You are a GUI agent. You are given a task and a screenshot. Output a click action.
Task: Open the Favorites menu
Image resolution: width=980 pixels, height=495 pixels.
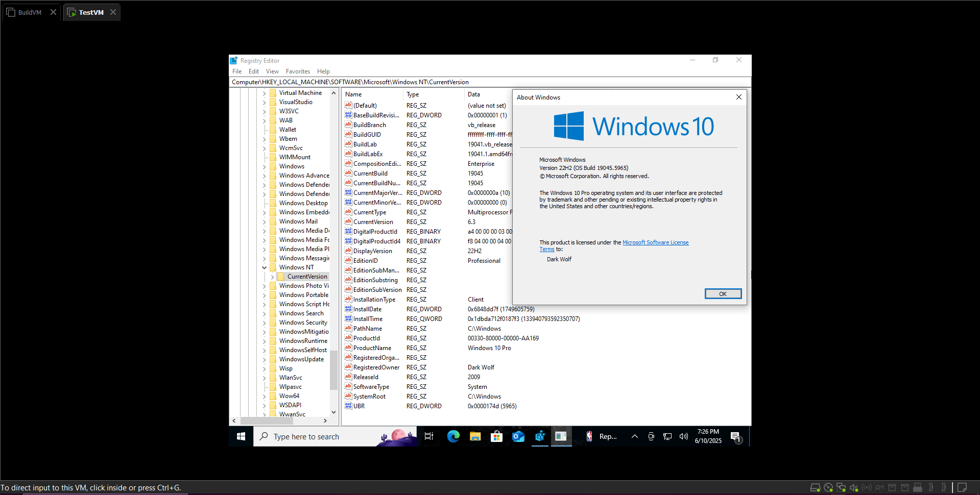pyautogui.click(x=298, y=71)
